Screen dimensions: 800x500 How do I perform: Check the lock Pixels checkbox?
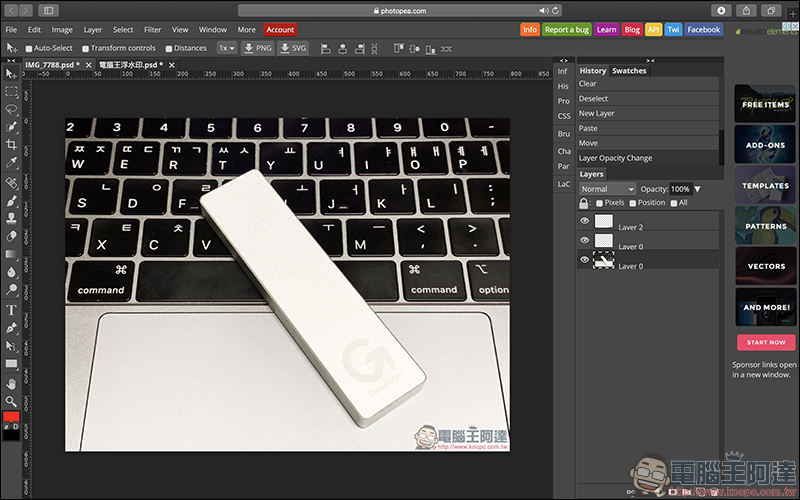(599, 203)
